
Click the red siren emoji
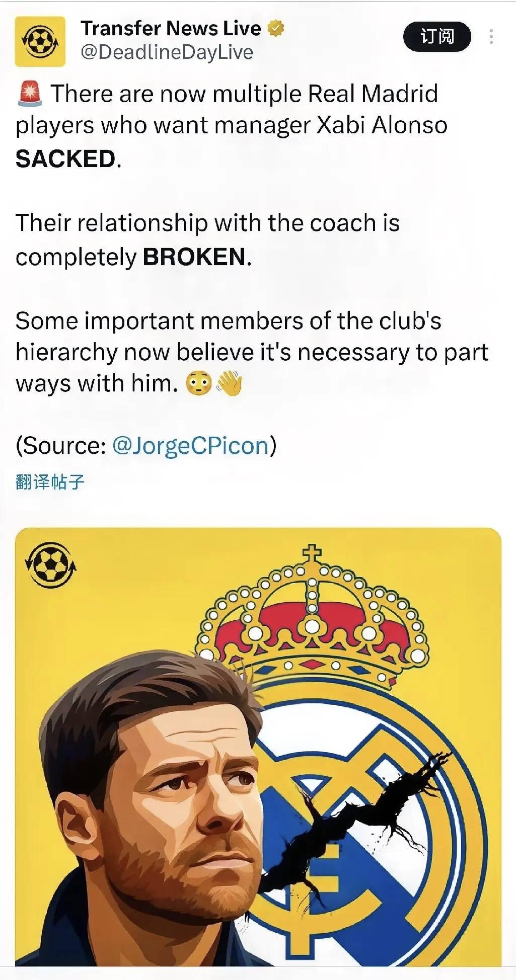(x=30, y=94)
